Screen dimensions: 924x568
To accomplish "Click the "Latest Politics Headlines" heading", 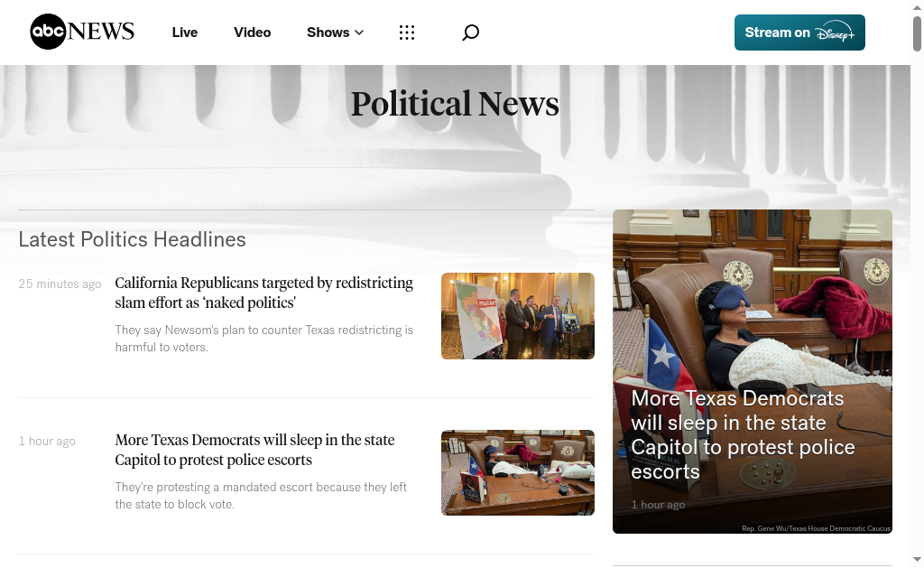I will coord(132,239).
